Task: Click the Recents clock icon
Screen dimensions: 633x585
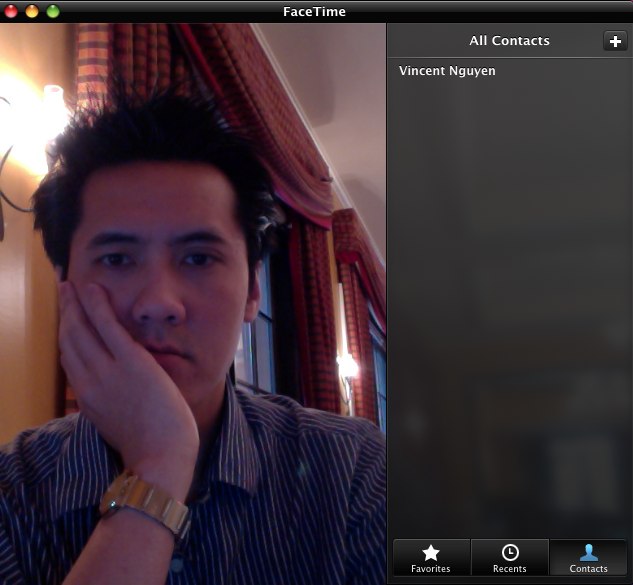Action: coord(510,552)
